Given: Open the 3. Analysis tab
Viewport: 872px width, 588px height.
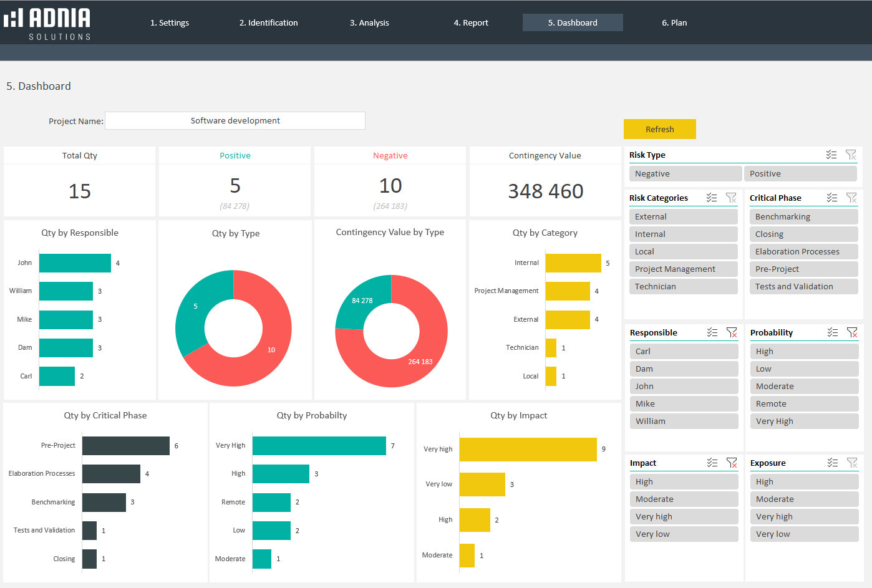Looking at the screenshot, I should pos(369,23).
